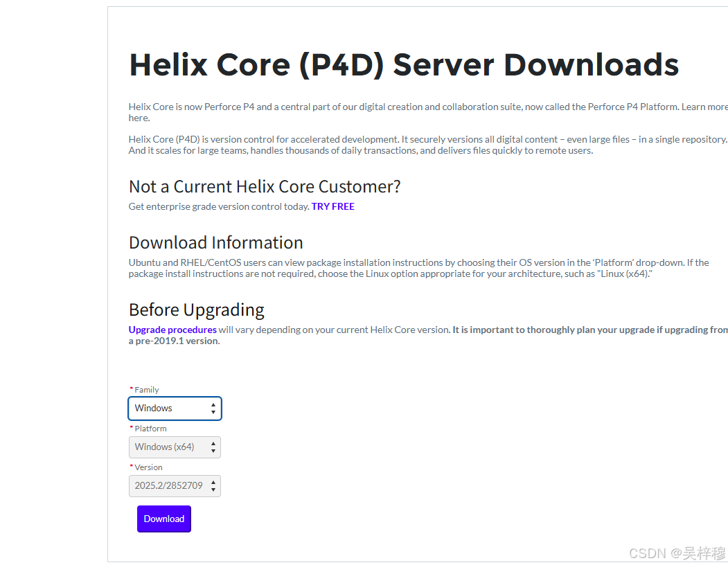Image resolution: width=728 pixels, height=565 pixels.
Task: Click the purple Download button
Action: [164, 519]
